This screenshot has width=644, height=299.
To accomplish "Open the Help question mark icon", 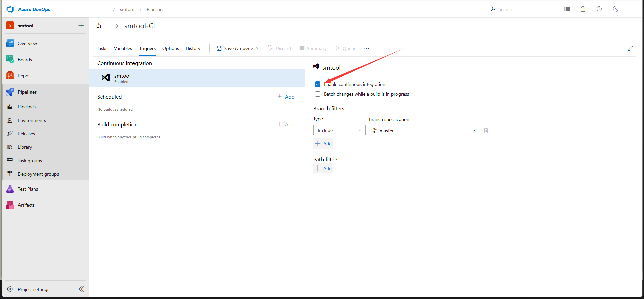I will point(599,9).
